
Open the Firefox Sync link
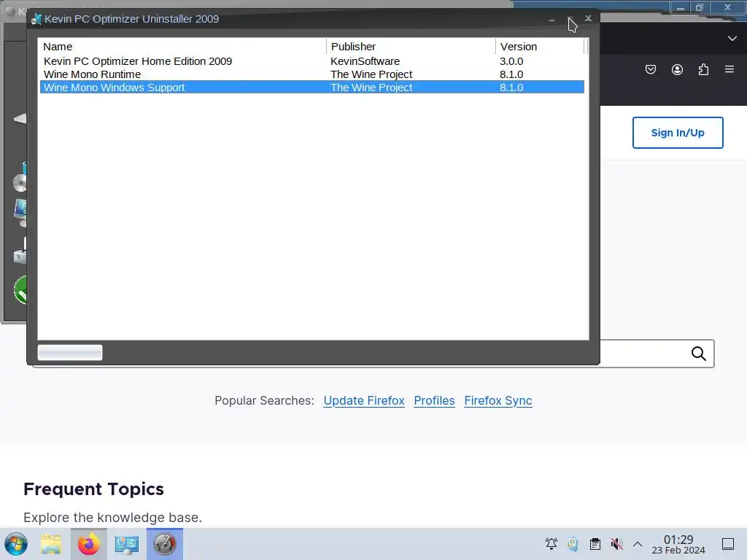point(498,401)
